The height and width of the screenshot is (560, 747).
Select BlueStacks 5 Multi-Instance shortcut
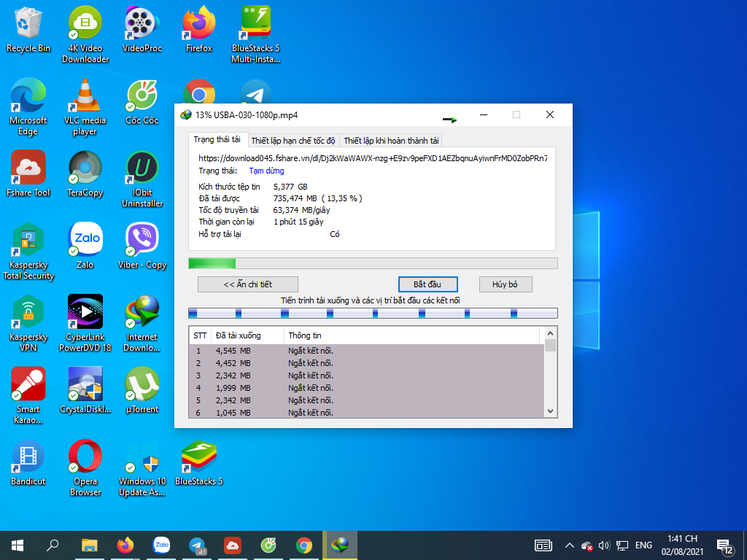point(256,34)
